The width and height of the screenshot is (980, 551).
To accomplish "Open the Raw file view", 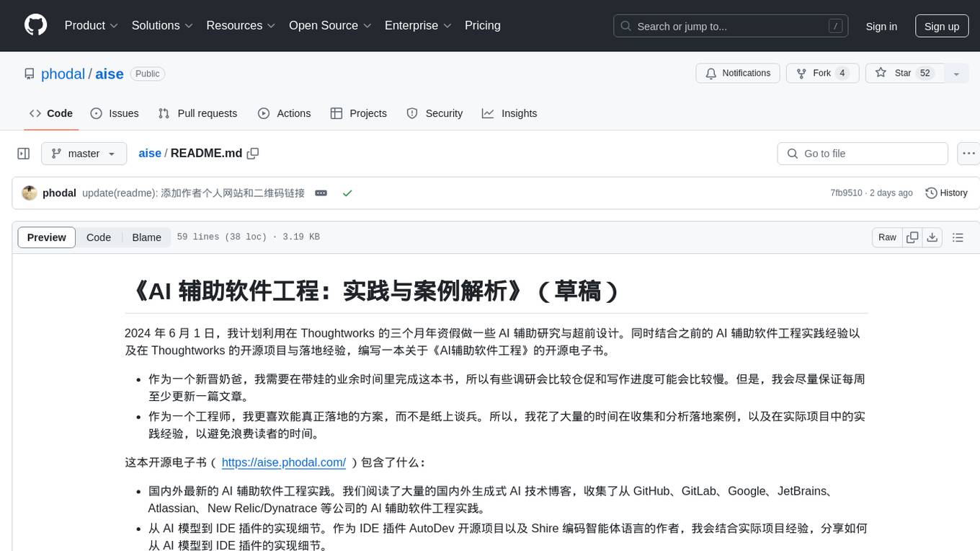I will pyautogui.click(x=887, y=237).
